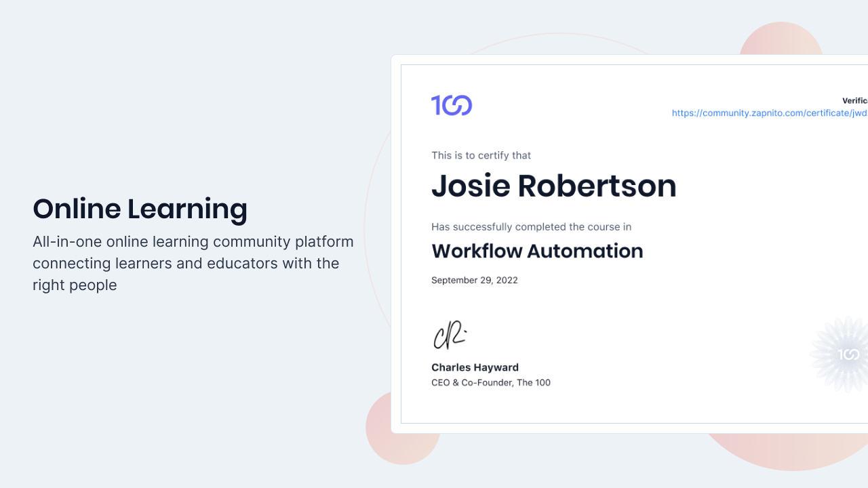Click the course title "Workflow Automation"
Image resolution: width=868 pixels, height=488 pixels.
click(x=537, y=251)
